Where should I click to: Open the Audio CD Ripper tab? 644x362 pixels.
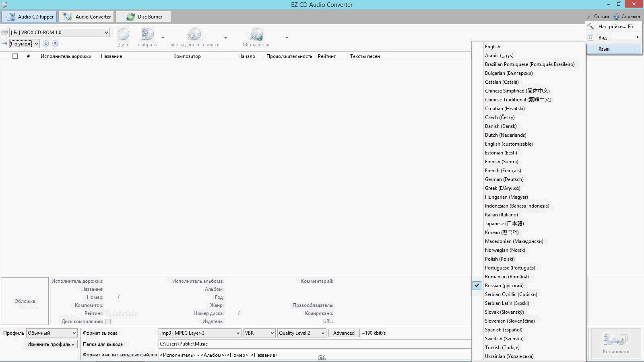[x=29, y=17]
